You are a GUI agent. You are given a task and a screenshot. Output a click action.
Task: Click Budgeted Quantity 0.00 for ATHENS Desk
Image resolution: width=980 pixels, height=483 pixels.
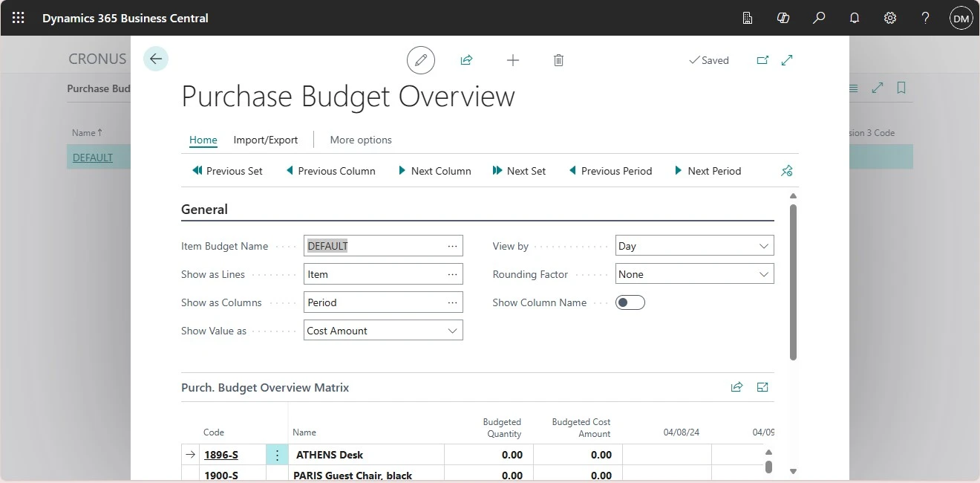(x=489, y=455)
